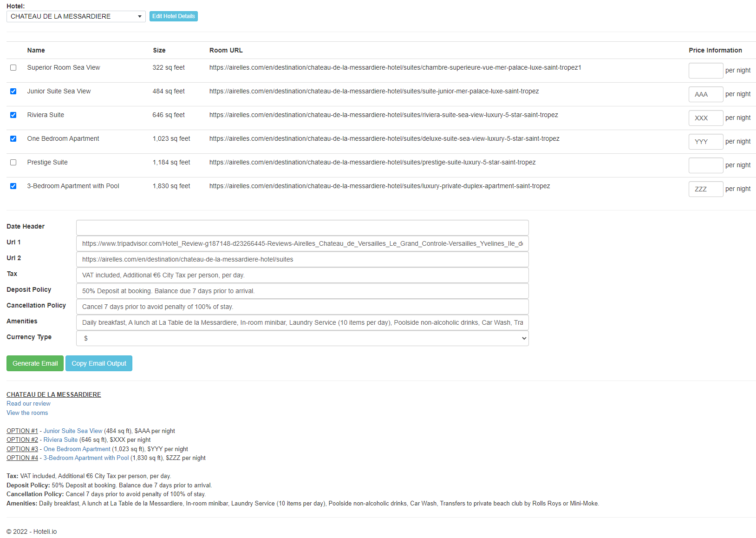Click the Tax input field
The image size is (756, 538).
[x=302, y=275]
